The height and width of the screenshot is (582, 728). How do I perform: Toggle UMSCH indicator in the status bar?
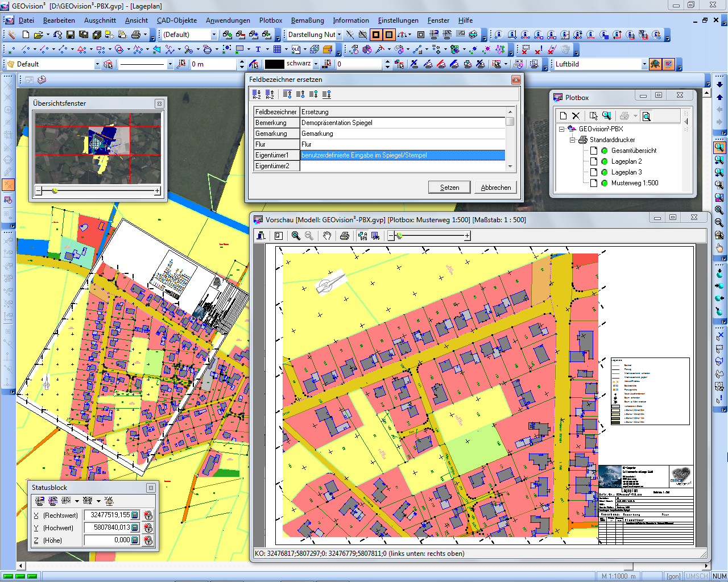pos(697,576)
